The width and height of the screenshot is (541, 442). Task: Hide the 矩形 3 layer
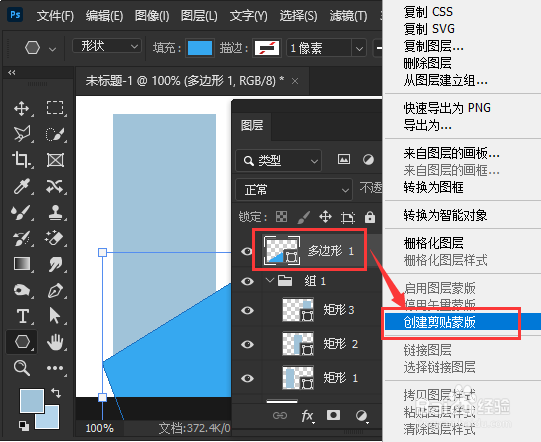click(247, 310)
